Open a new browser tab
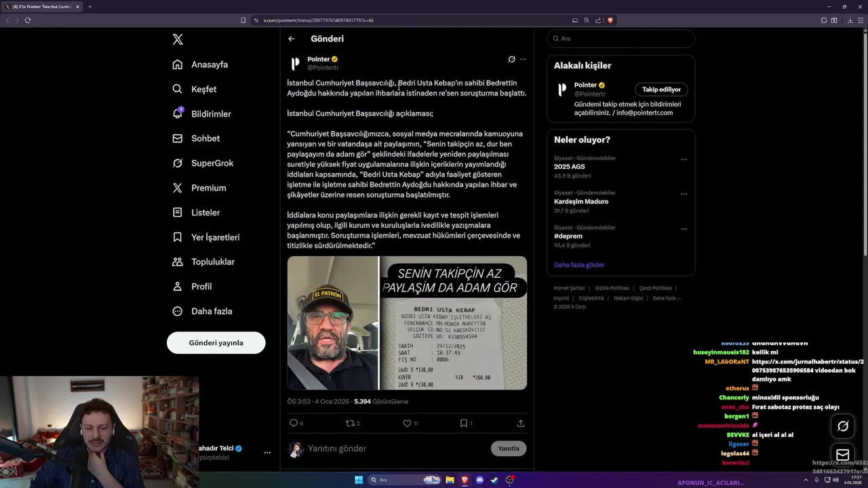The image size is (868, 488). [x=90, y=7]
